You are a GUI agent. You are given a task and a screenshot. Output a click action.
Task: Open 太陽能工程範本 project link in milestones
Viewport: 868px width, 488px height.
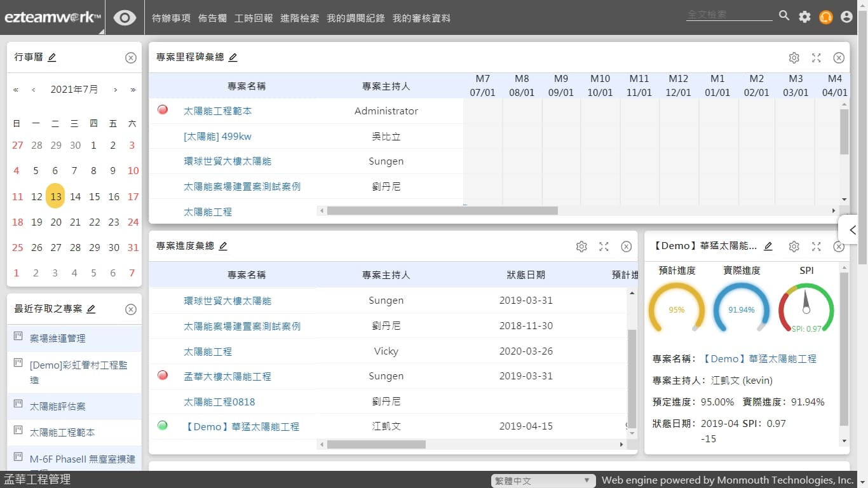[x=217, y=111]
